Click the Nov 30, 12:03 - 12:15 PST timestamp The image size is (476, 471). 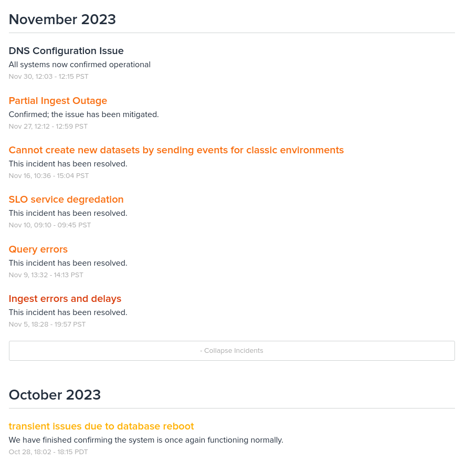[49, 77]
